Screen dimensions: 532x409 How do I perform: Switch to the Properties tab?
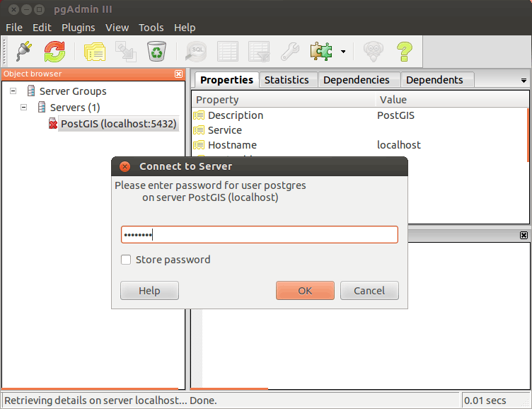pos(226,80)
